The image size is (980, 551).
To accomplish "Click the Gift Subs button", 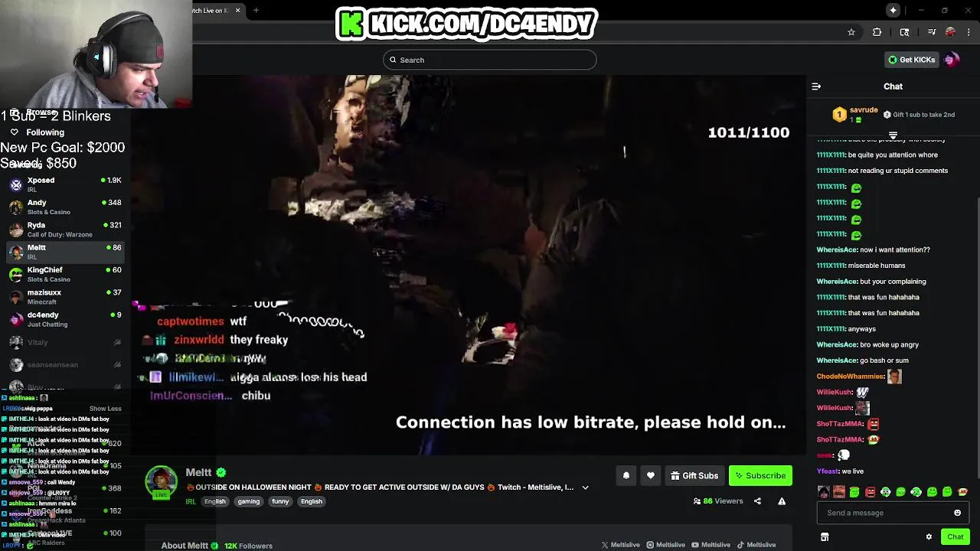I will [694, 476].
